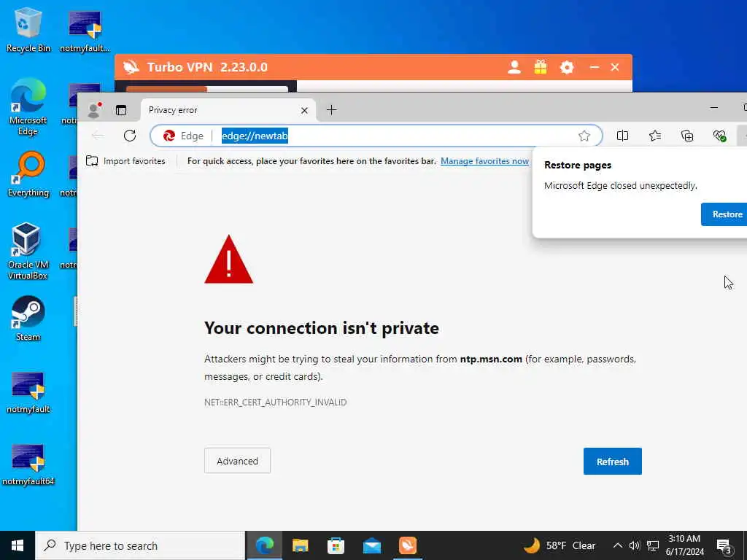
Task: Open the Favorites list icon
Action: [655, 136]
